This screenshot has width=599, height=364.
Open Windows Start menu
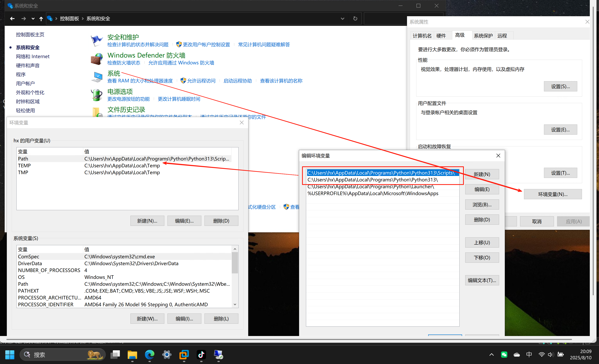coord(10,355)
